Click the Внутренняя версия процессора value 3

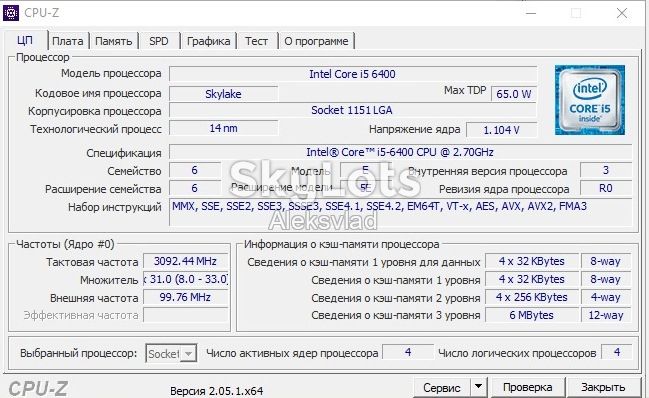click(x=606, y=170)
